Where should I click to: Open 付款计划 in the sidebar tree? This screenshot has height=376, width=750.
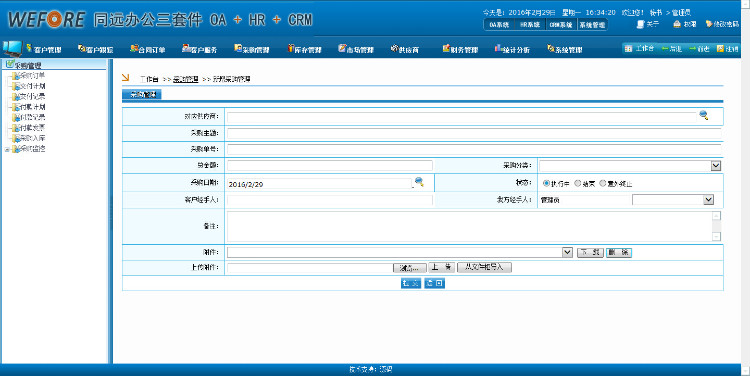pyautogui.click(x=32, y=107)
